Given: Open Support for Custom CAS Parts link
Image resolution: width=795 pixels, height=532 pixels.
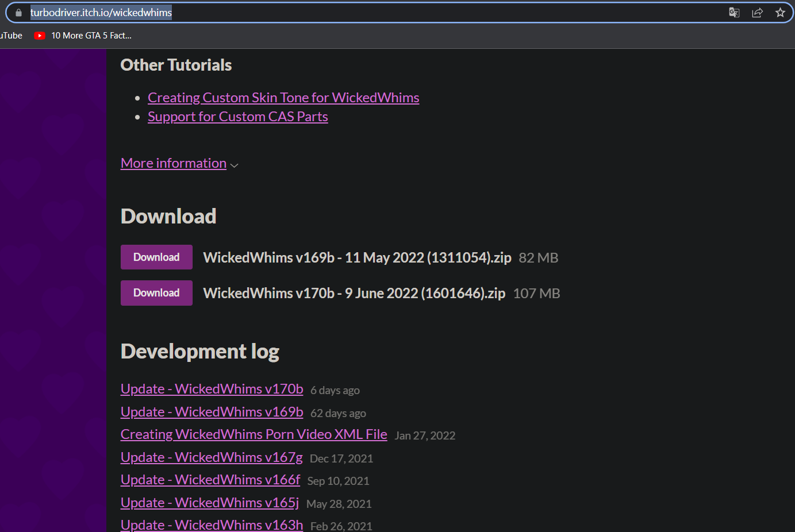Looking at the screenshot, I should 238,117.
